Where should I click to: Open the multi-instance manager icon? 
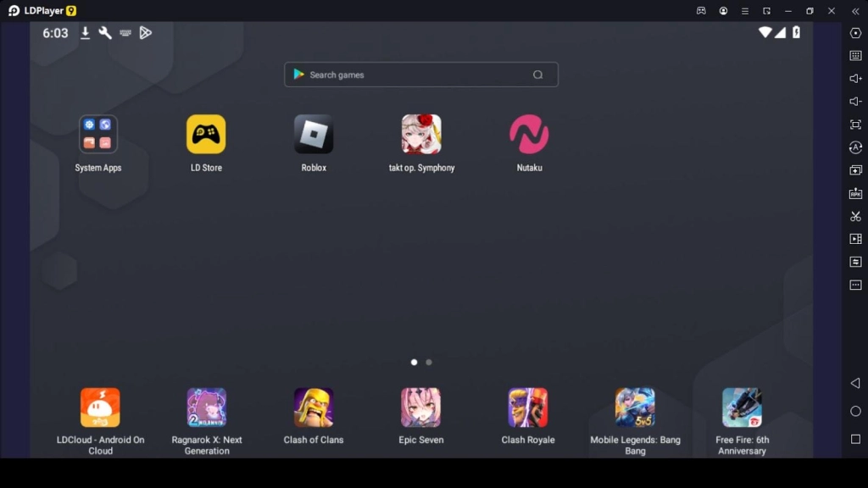855,170
